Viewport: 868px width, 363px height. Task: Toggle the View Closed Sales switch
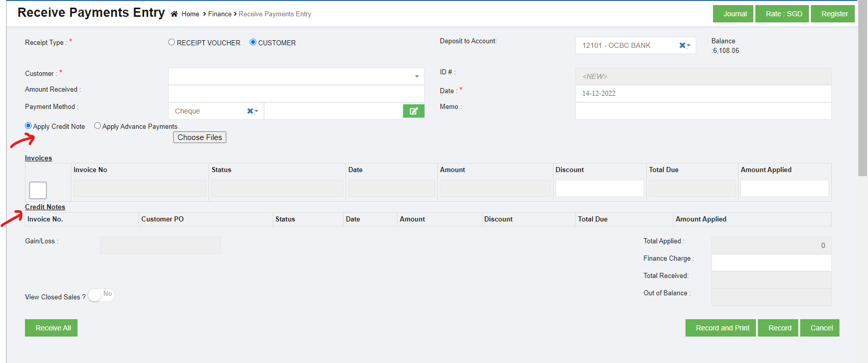coord(101,295)
